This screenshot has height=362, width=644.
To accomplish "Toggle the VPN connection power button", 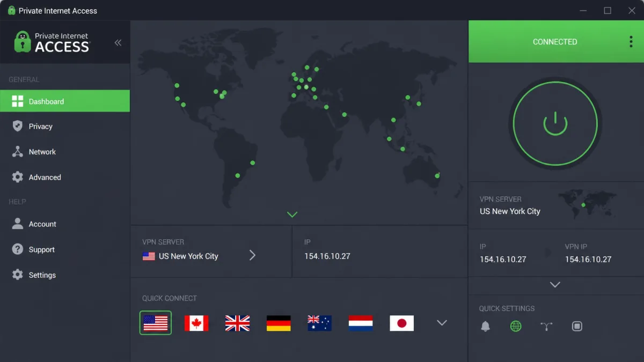I will pyautogui.click(x=555, y=123).
